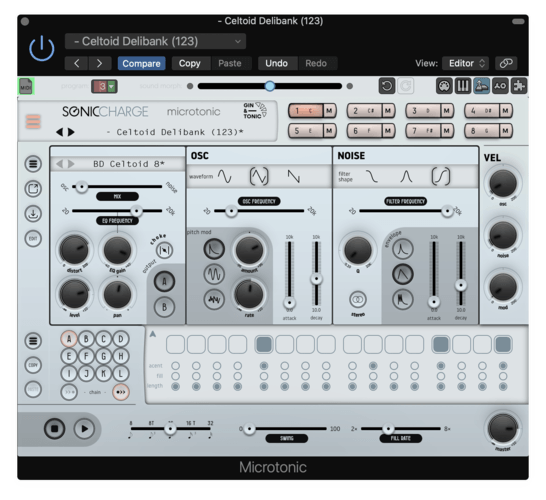Image resolution: width=546 pixels, height=500 pixels.
Task: Click the import download patch icon
Action: [33, 213]
